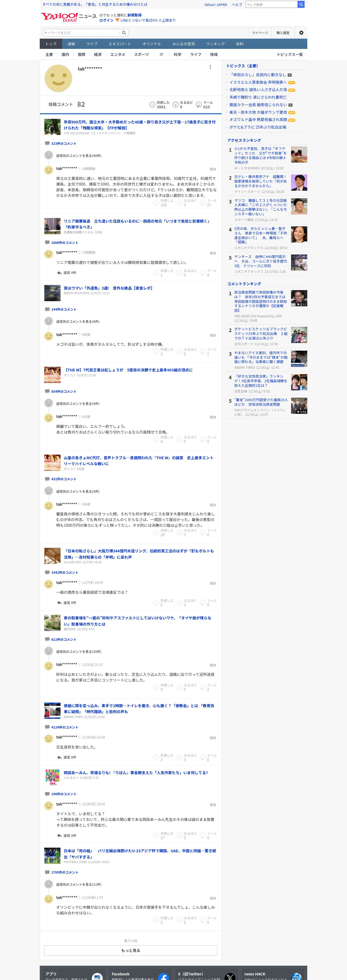Select the トップ tab

(x=51, y=44)
